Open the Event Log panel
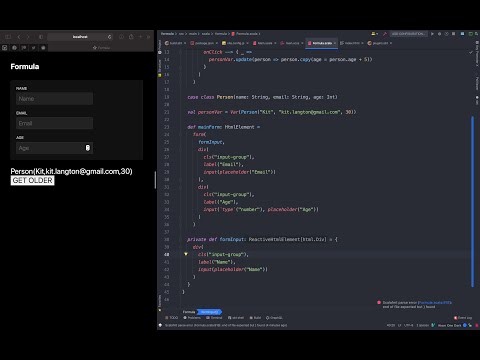This screenshot has height=360, width=480. tap(463, 318)
